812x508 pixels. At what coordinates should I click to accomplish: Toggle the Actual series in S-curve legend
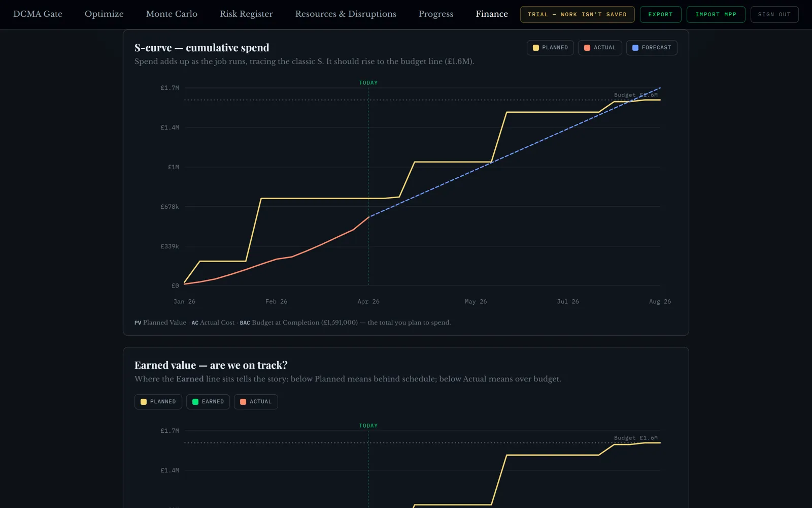point(600,48)
